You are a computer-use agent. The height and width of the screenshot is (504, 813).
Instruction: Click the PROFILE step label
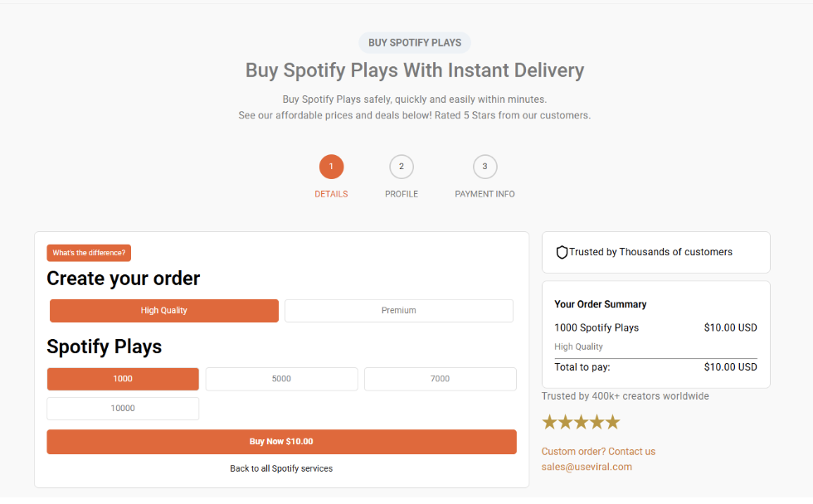pyautogui.click(x=402, y=194)
